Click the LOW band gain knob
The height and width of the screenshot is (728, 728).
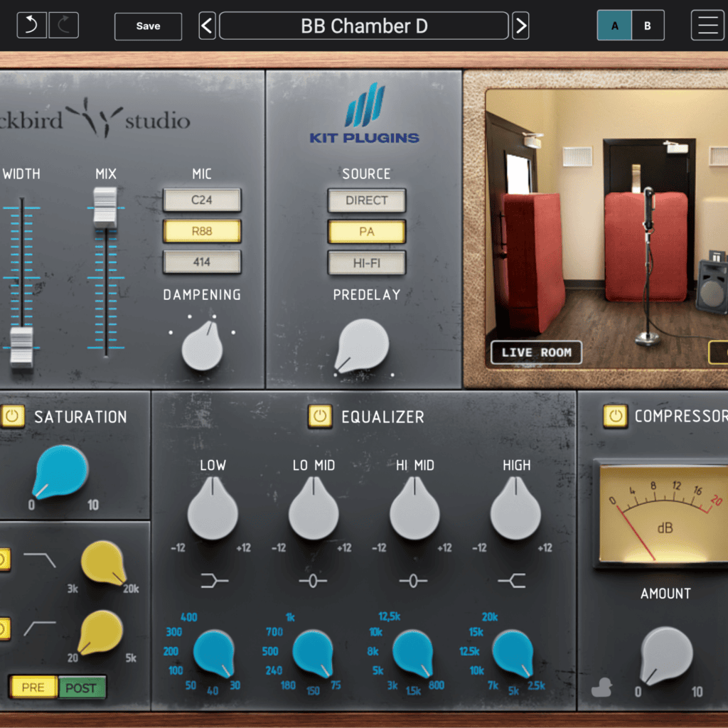[213, 510]
